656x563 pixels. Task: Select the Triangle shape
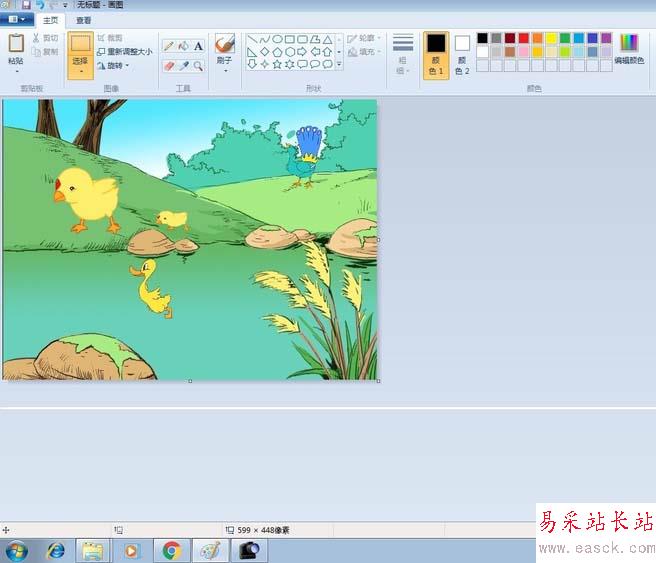(x=327, y=39)
